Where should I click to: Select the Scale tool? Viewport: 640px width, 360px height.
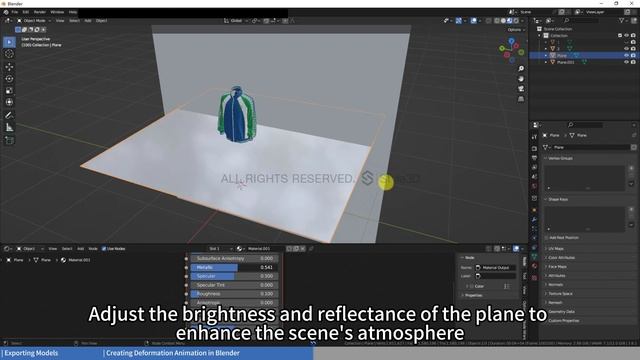tap(9, 91)
